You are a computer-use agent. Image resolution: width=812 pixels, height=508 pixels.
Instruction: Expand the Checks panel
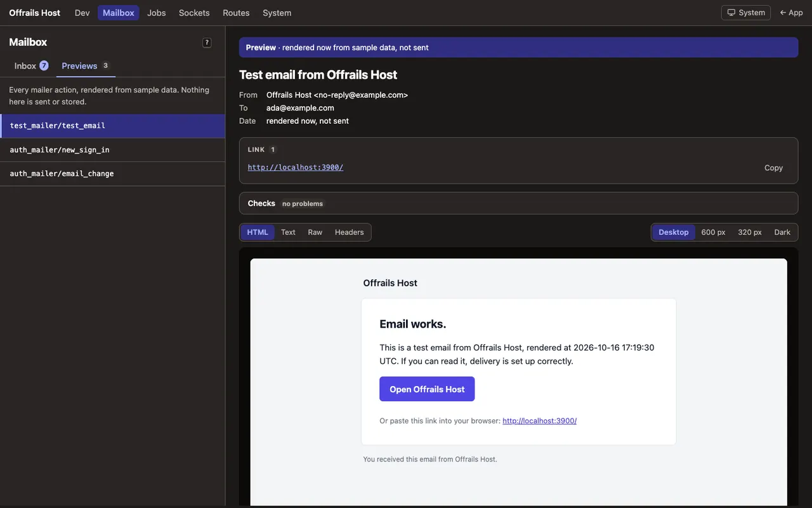pyautogui.click(x=518, y=203)
